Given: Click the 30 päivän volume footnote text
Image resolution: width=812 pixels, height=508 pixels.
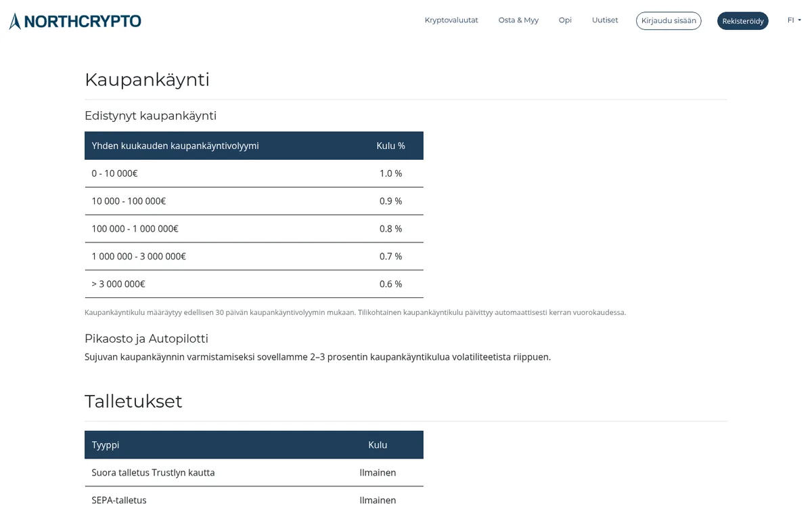Looking at the screenshot, I should (355, 312).
